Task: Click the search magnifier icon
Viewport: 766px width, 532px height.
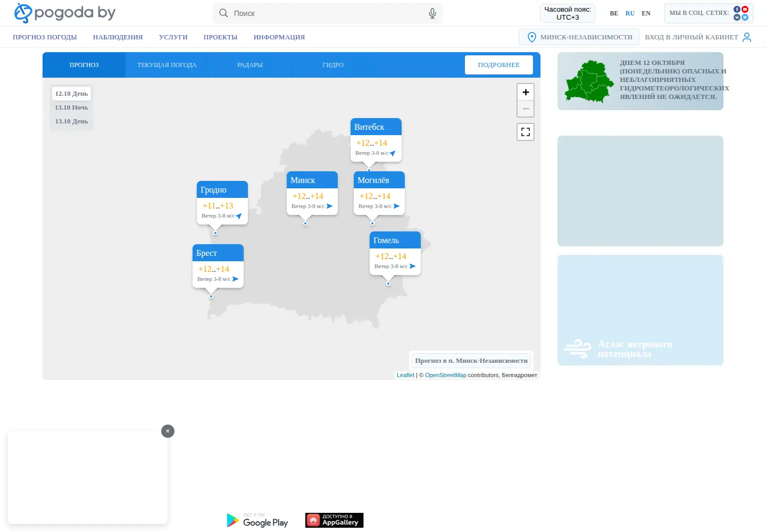Action: pos(223,13)
